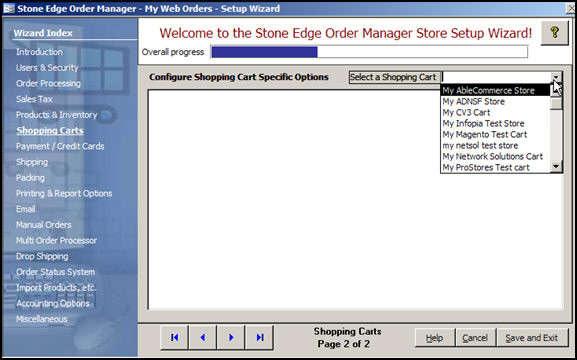This screenshot has width=577, height=360.
Task: Open the Select a Shopping Cart dropdown arrow
Action: pos(556,77)
